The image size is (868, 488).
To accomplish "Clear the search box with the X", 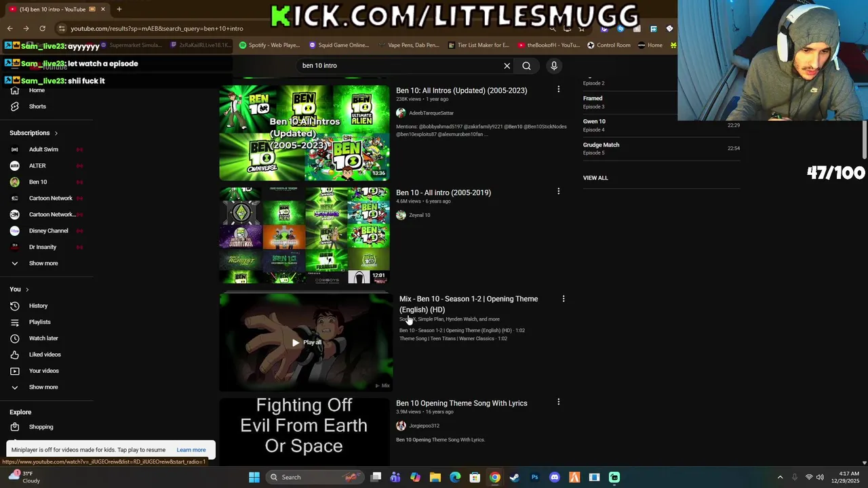I will [507, 66].
